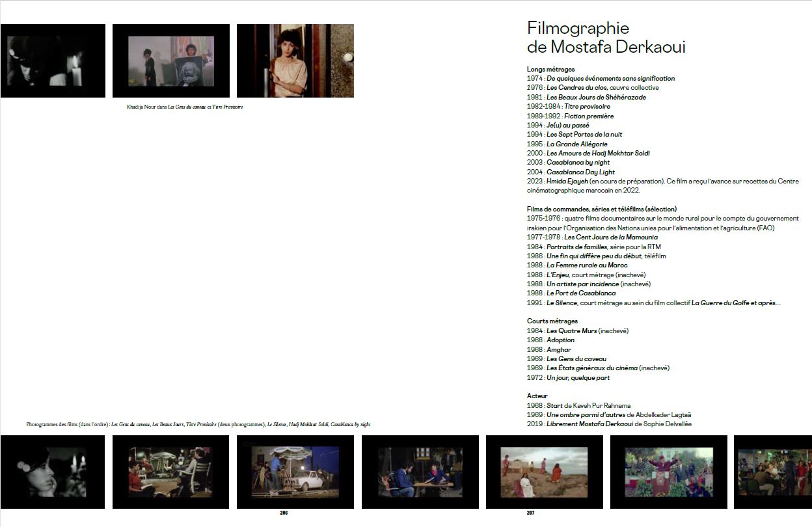The height and width of the screenshot is (527, 812).
Task: Select the café terrace photogram at bottom
Action: click(x=171, y=472)
